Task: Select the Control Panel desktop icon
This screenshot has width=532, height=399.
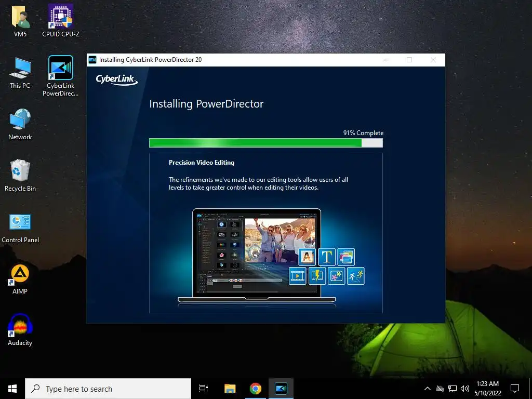Action: coord(20,229)
